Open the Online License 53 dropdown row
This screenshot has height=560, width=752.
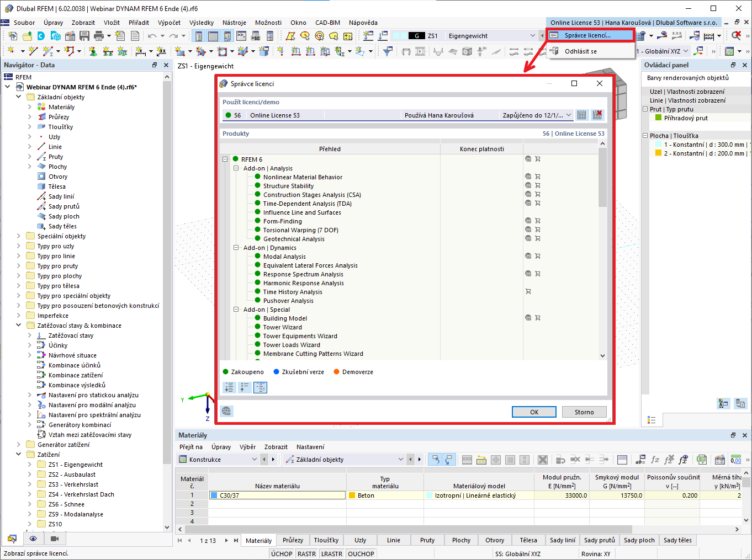coord(398,115)
